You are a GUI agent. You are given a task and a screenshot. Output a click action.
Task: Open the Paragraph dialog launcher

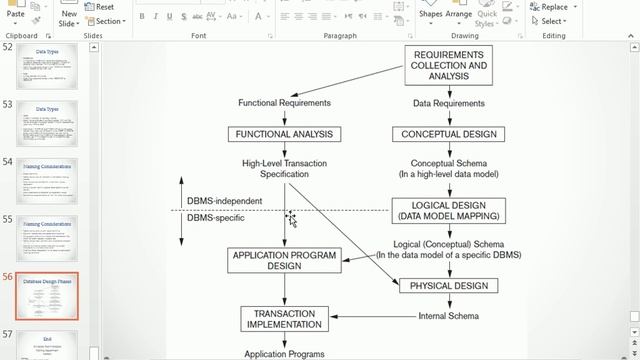pos(410,36)
